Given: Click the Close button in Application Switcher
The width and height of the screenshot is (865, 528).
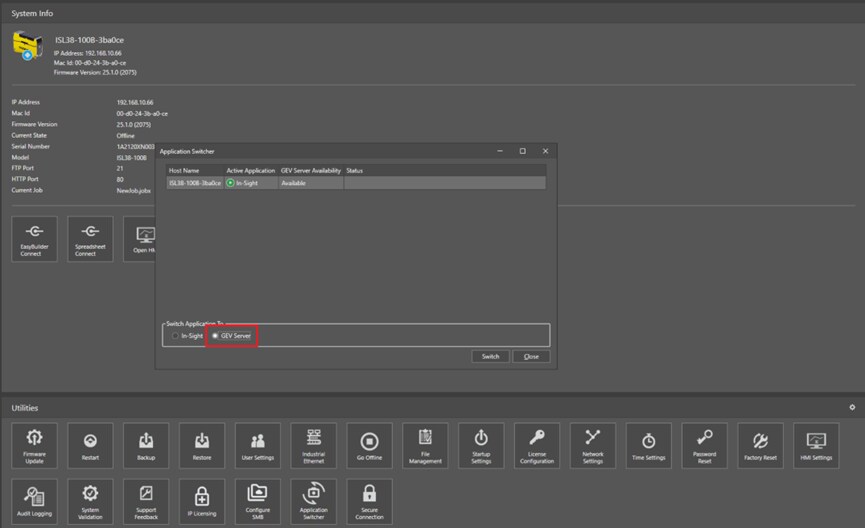Looking at the screenshot, I should [x=531, y=356].
